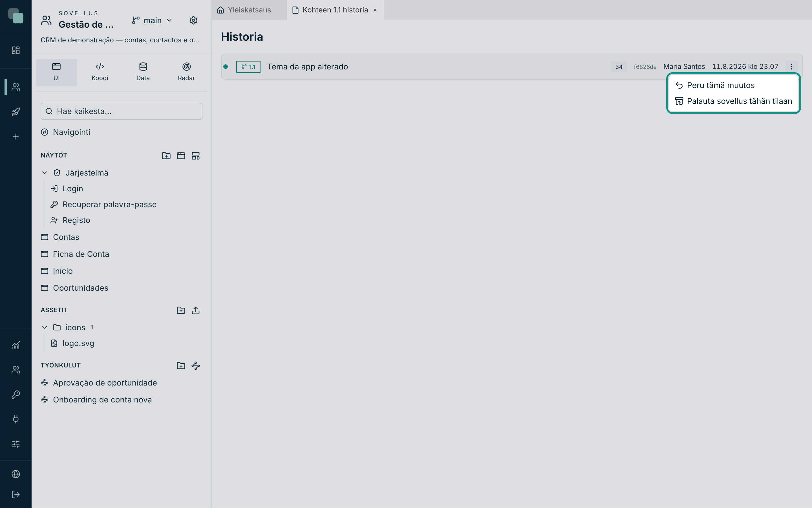Focus the Hae kaikesta search field
Image resolution: width=812 pixels, height=508 pixels.
[122, 111]
